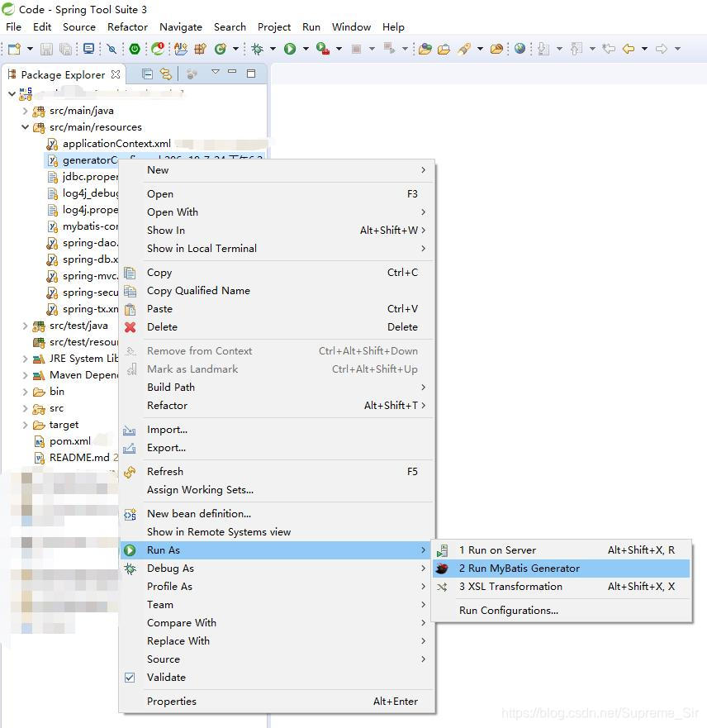Click the Save toolbar icon
This screenshot has width=707, height=728.
click(46, 49)
